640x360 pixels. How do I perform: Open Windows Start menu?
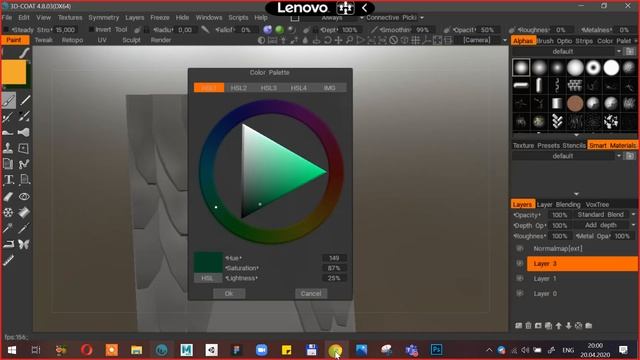11,350
